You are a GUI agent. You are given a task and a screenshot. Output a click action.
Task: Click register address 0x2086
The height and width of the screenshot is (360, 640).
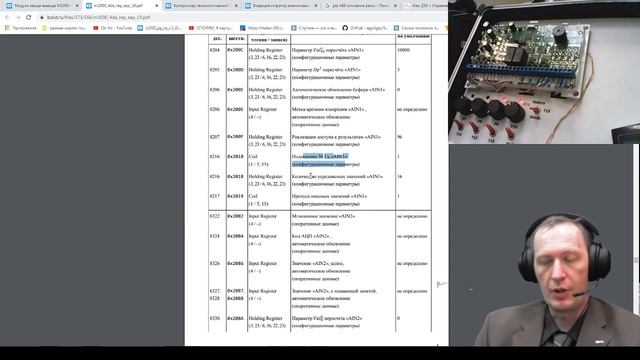[235, 263]
